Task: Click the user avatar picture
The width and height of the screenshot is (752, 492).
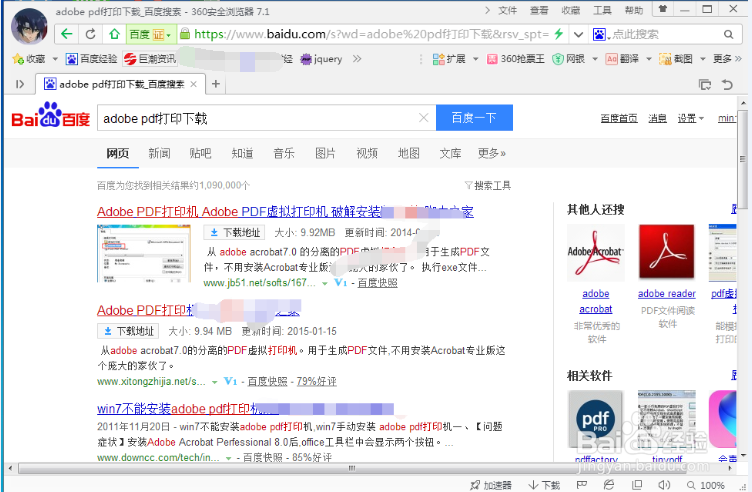Action: point(30,26)
